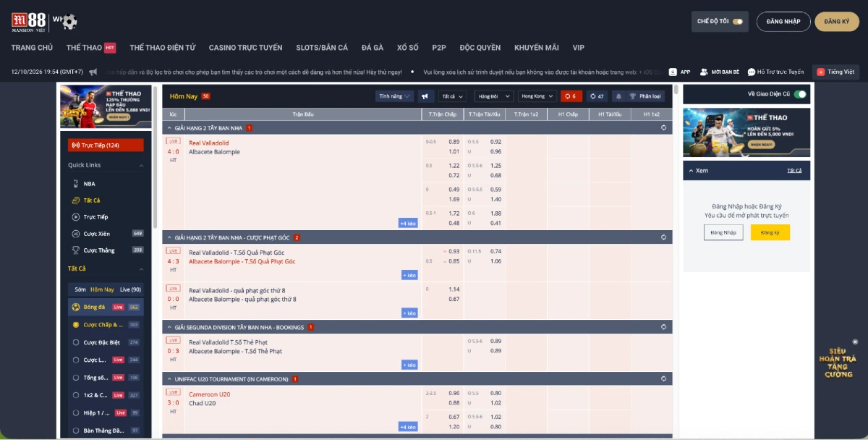Screen dimensions: 868x440
Task: Refresh the Giải Hạng 2 Tây Ban Nha section
Action: click(x=663, y=127)
